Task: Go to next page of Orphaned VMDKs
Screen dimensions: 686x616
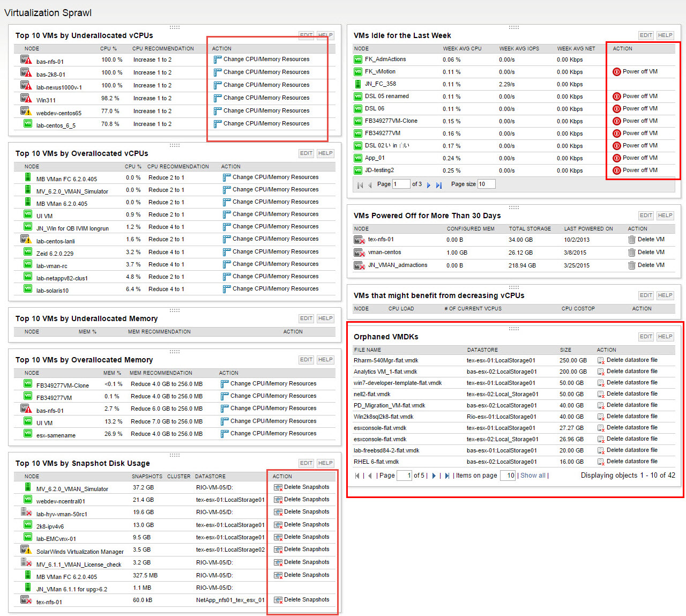Action: [434, 476]
